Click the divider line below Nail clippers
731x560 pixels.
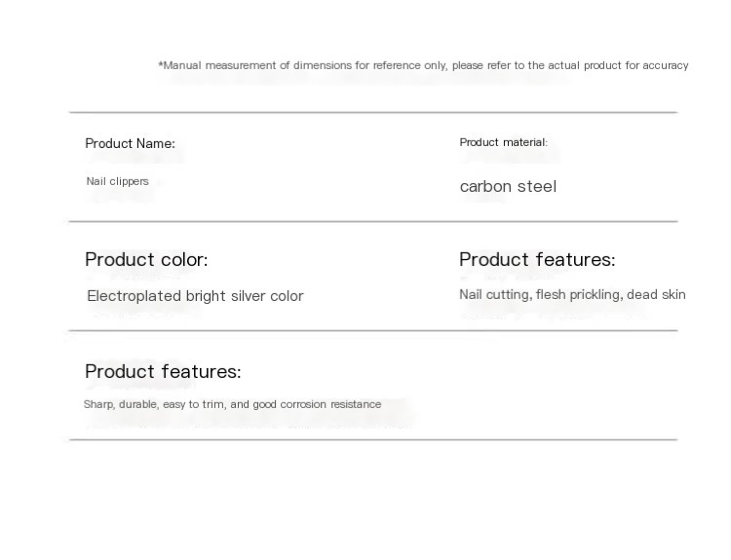(373, 222)
